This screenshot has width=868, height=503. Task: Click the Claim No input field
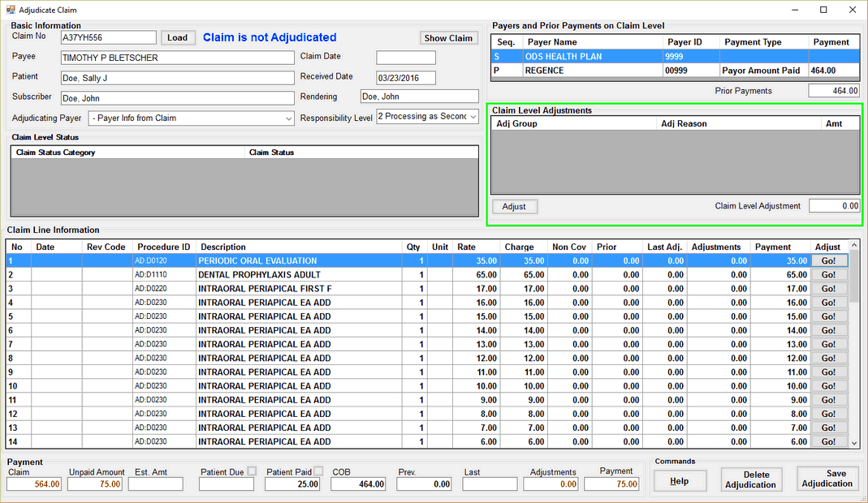click(x=109, y=37)
